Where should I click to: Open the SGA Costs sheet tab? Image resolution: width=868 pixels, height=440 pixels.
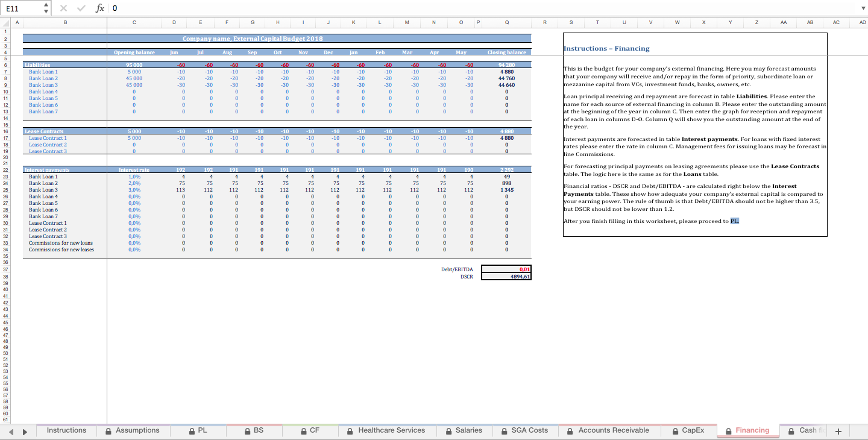(x=524, y=430)
